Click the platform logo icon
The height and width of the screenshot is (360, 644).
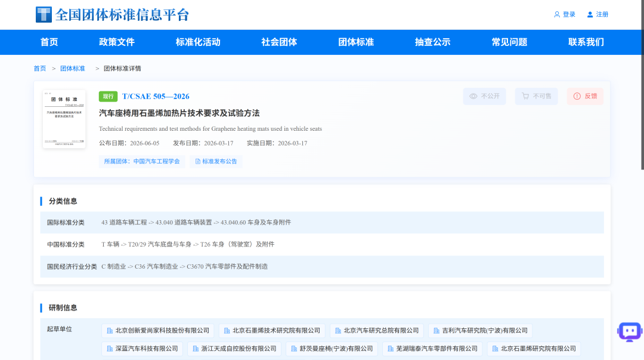click(x=44, y=14)
